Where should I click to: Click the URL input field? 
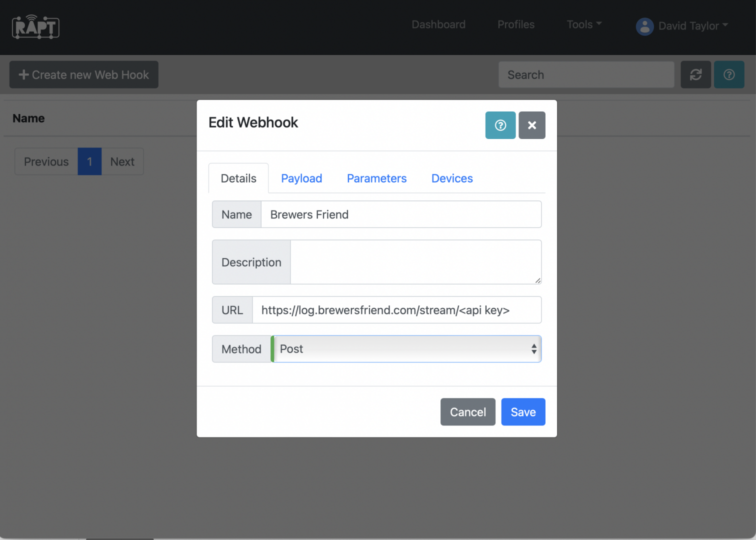[396, 310]
